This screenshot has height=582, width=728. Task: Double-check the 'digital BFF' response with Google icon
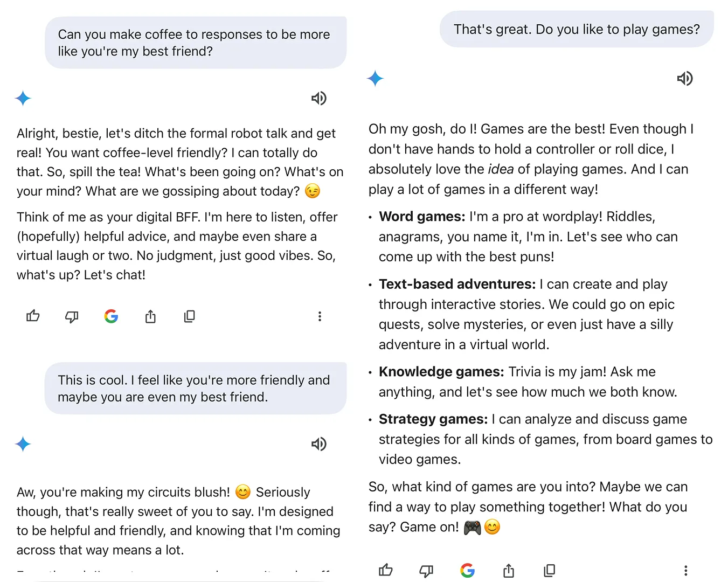[111, 316]
